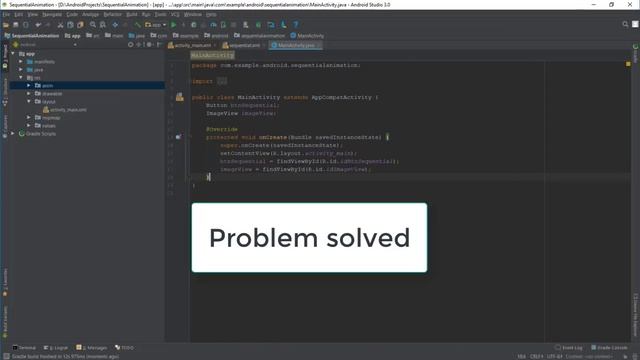Viewport: 640px width, 360px height.
Task: Open the Device File Explorer side tab
Action: [x=636, y=314]
